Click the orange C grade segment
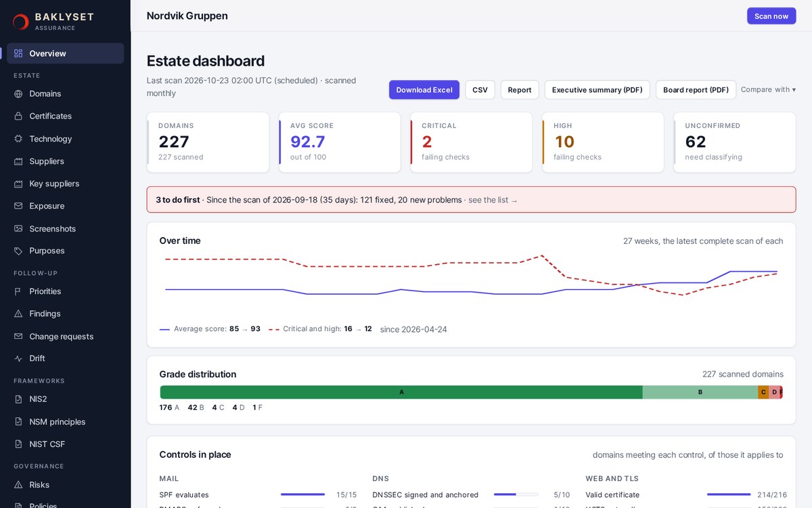The height and width of the screenshot is (508, 812). tap(763, 392)
